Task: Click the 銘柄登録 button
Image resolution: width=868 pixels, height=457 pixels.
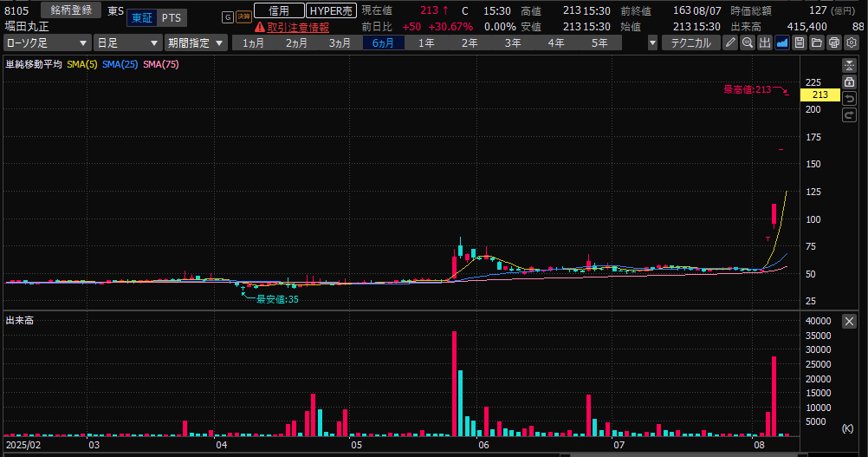Action: [71, 10]
